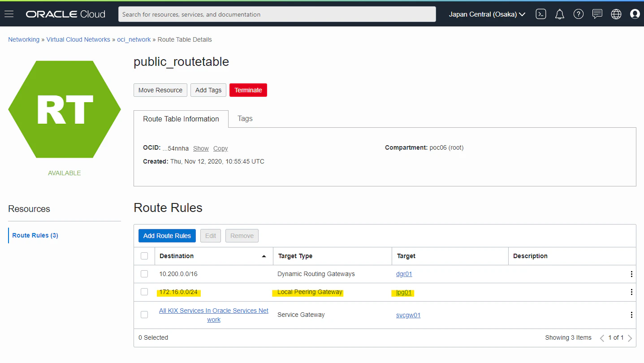Viewport: 644px width, 363px height.
Task: Click the Edit route rule button
Action: point(211,236)
